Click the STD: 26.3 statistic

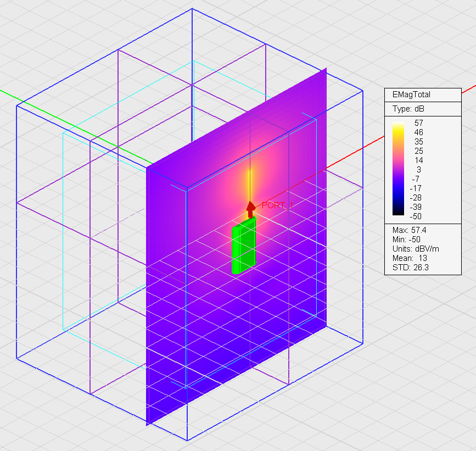click(x=410, y=268)
